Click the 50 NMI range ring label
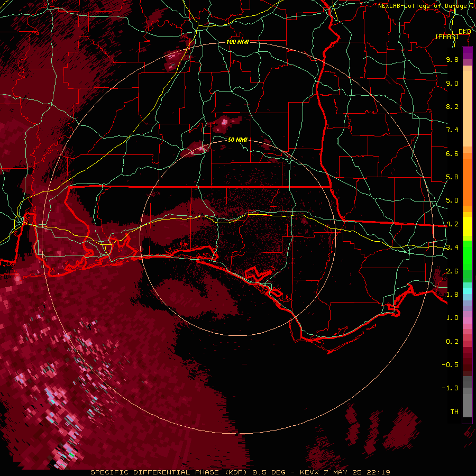The image size is (476, 476). [237, 140]
